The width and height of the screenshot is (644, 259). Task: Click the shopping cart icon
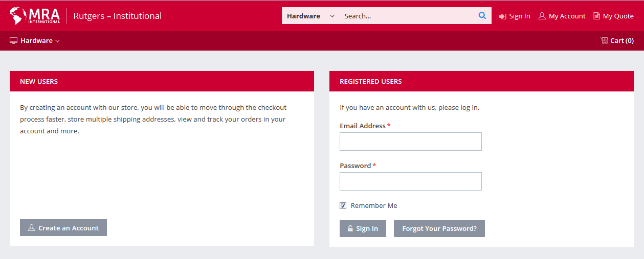pyautogui.click(x=604, y=40)
